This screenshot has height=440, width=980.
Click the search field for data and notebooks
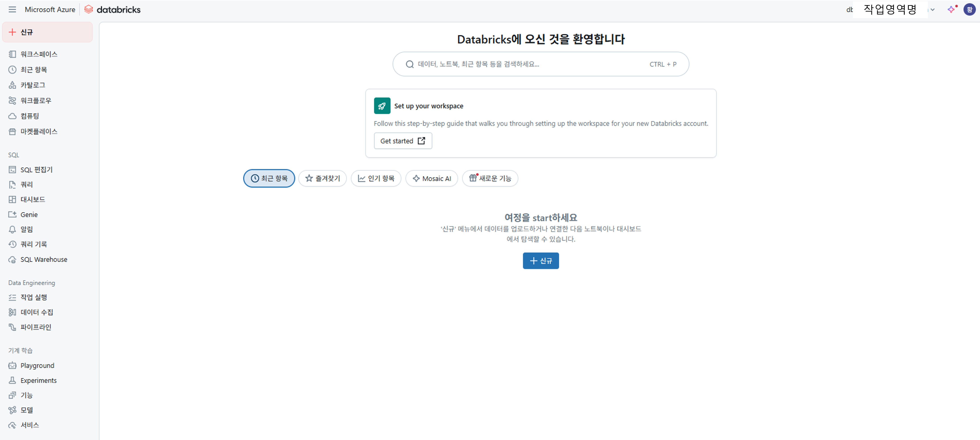pos(541,64)
